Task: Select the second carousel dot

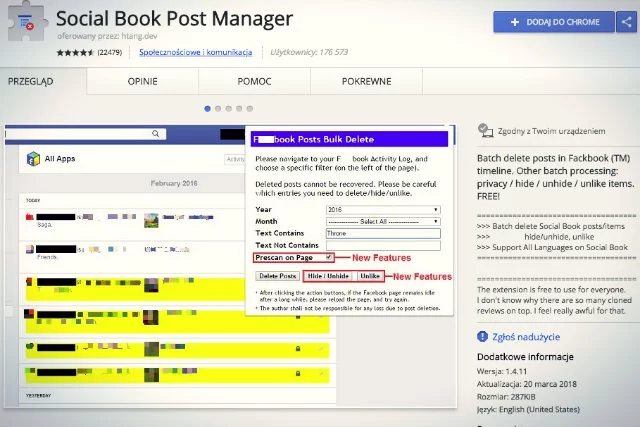Action: (218, 109)
